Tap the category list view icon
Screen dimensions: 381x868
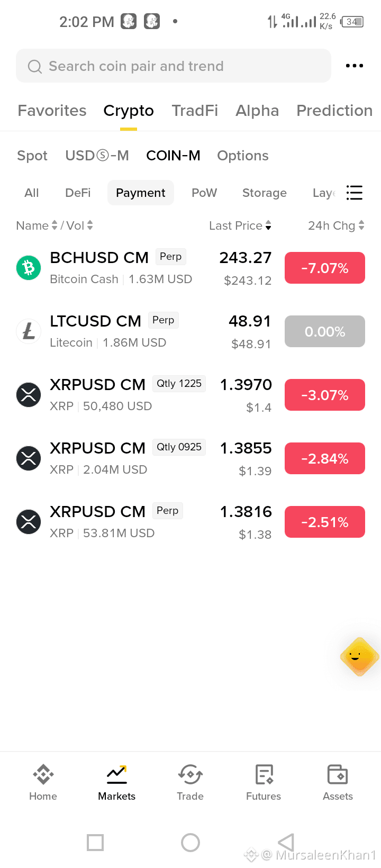pyautogui.click(x=354, y=193)
